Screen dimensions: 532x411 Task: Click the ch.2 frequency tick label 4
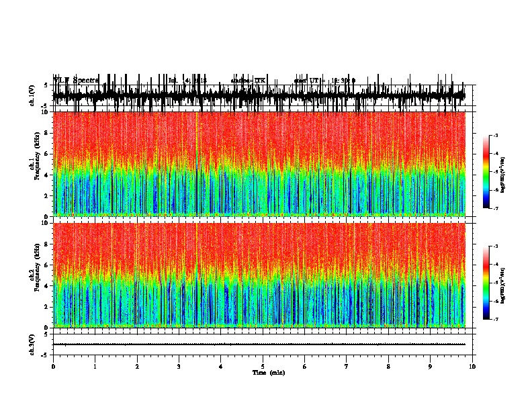47,286
